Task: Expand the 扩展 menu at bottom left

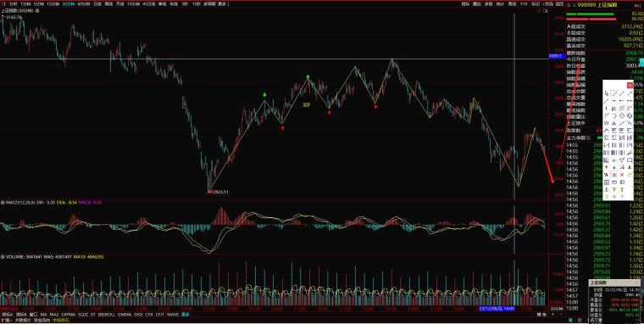Action: (x=6, y=320)
